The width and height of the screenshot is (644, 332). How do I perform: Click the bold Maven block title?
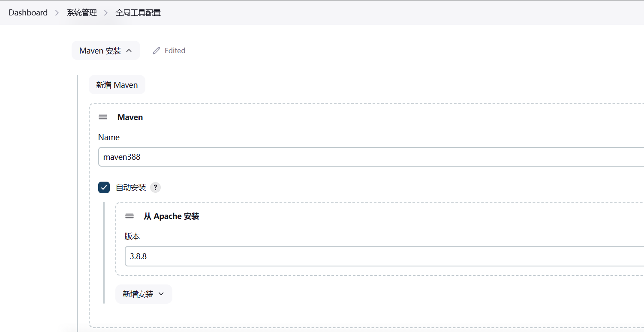[x=130, y=117]
